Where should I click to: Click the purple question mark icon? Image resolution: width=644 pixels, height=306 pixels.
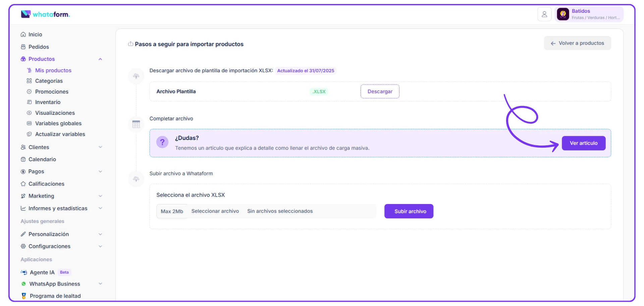point(162,142)
